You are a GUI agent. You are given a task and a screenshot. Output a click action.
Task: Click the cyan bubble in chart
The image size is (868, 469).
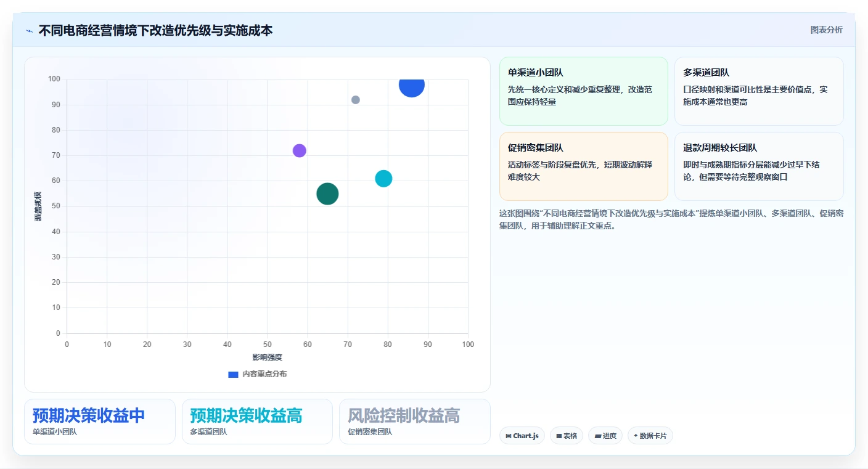[383, 179]
